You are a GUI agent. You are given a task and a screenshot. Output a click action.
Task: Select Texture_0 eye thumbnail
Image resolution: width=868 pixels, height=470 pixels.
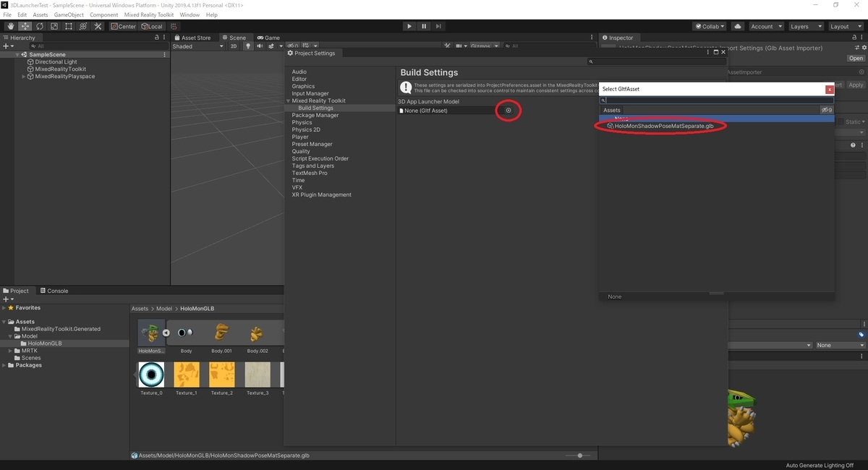[x=151, y=375]
